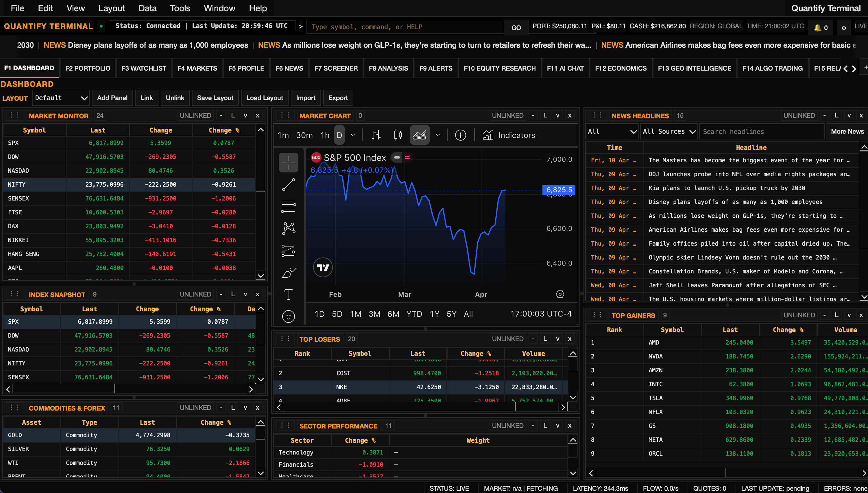This screenshot has width=868, height=493.
Task: Toggle UNLINKED state on Market Monitor
Action: click(195, 115)
